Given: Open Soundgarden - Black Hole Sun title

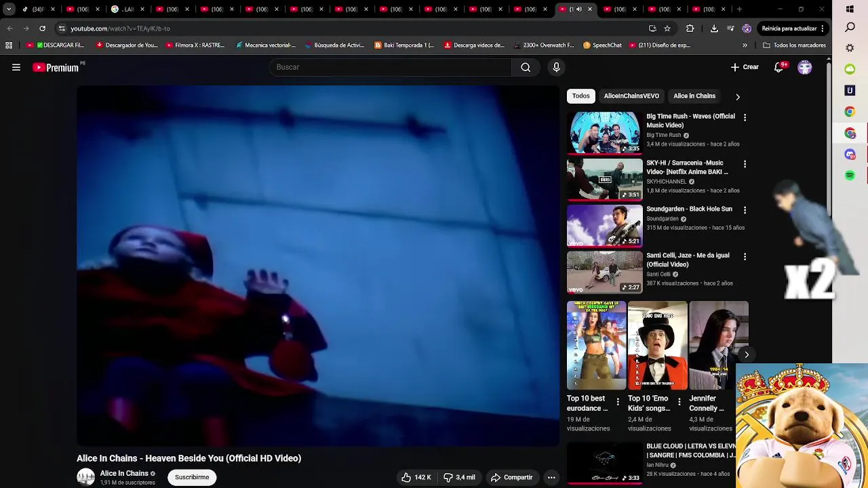Looking at the screenshot, I should (x=689, y=209).
